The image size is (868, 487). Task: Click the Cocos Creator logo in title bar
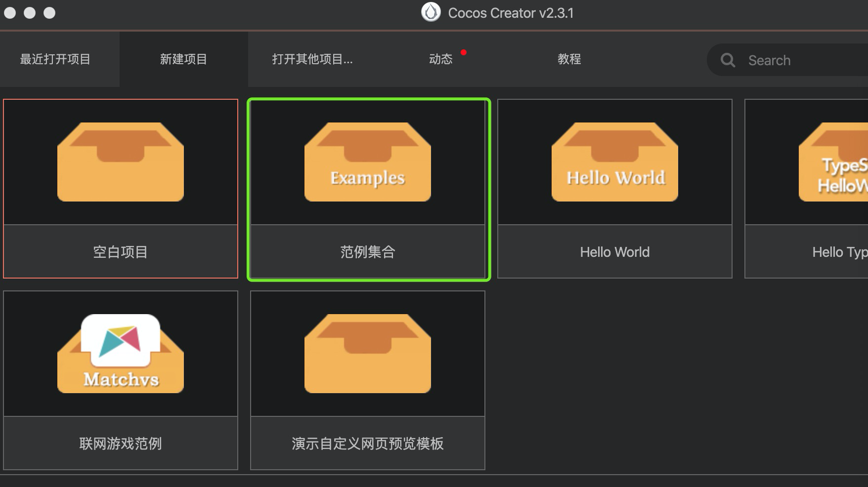[x=431, y=12]
